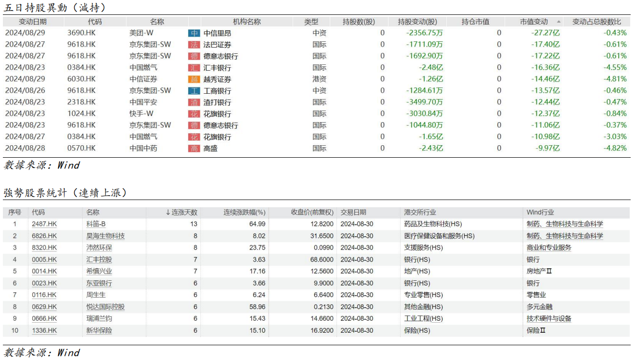Click 德意志银行 icon in the -1692.90万 row

click(x=194, y=56)
